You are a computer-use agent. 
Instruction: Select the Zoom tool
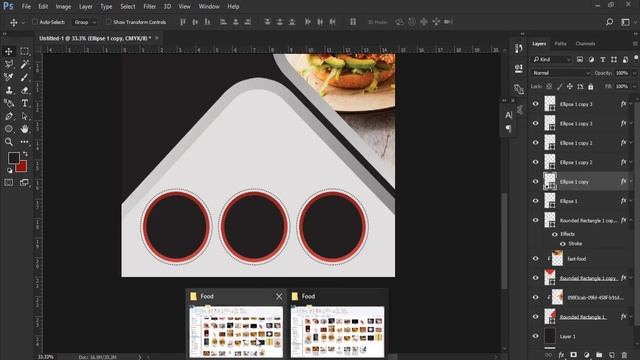(x=9, y=142)
